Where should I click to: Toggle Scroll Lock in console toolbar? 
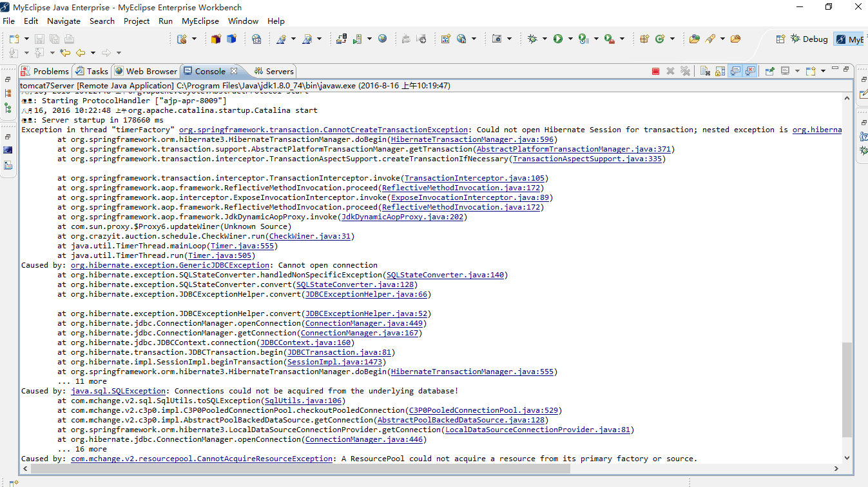(720, 71)
